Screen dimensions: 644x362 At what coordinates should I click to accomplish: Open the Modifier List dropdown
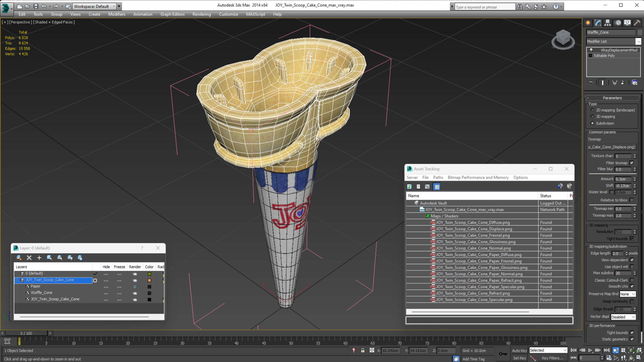click(x=638, y=42)
